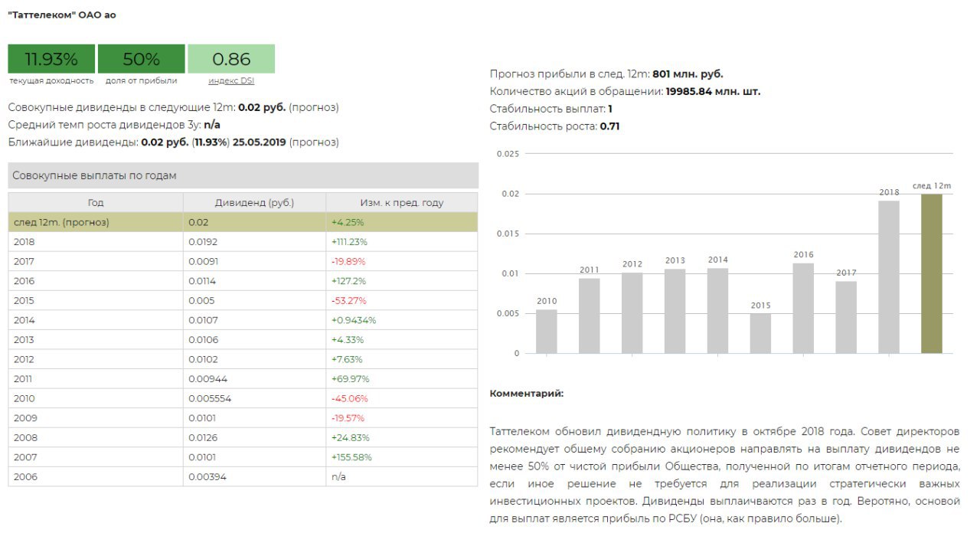Select the 2015 table row
Viewport: 980px width, 533px height.
243,301
